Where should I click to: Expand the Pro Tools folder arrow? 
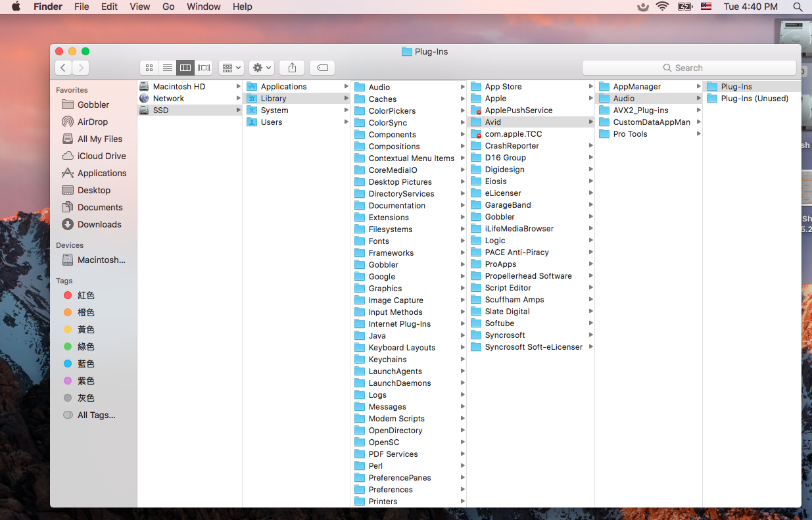pyautogui.click(x=699, y=134)
